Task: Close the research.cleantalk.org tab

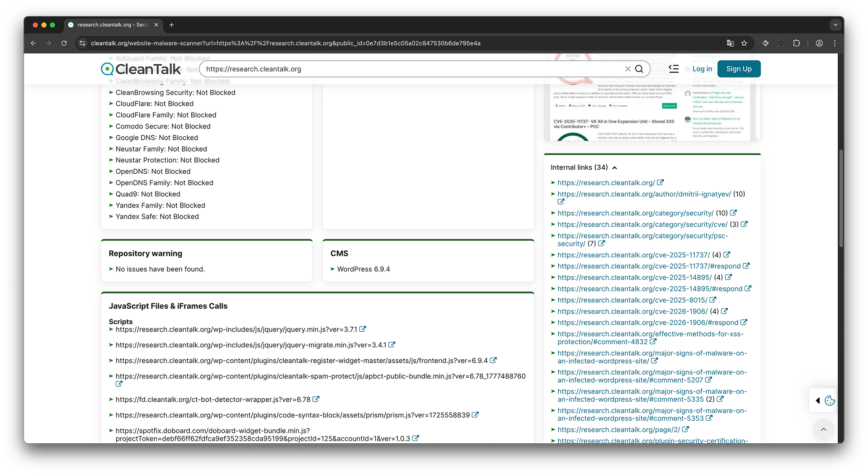Action: pyautogui.click(x=156, y=25)
